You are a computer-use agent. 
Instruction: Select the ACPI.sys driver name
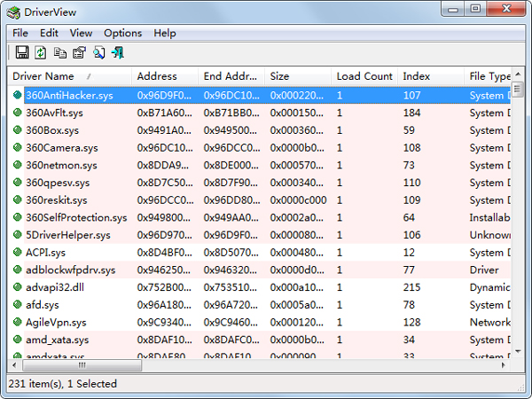(x=45, y=253)
